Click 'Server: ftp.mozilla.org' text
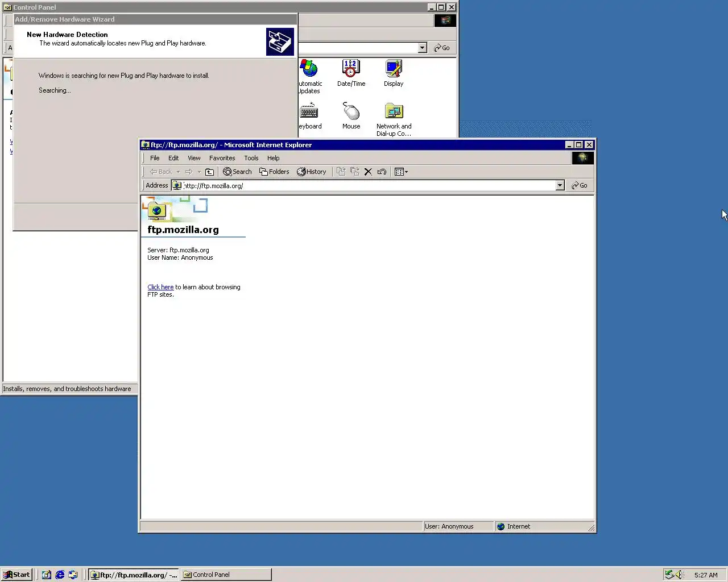The image size is (728, 582). click(x=178, y=250)
